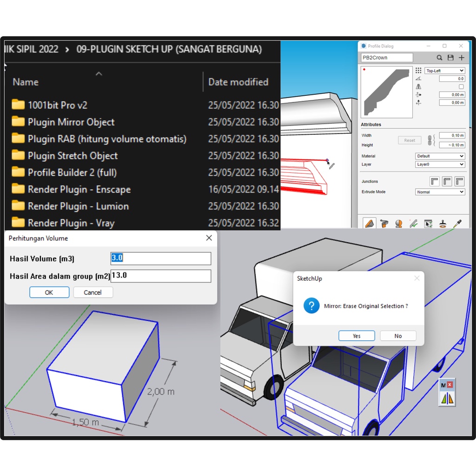Screen dimensions: 476x476
Task: Click the search magnifier in Profile Dialog
Action: pyautogui.click(x=439, y=58)
